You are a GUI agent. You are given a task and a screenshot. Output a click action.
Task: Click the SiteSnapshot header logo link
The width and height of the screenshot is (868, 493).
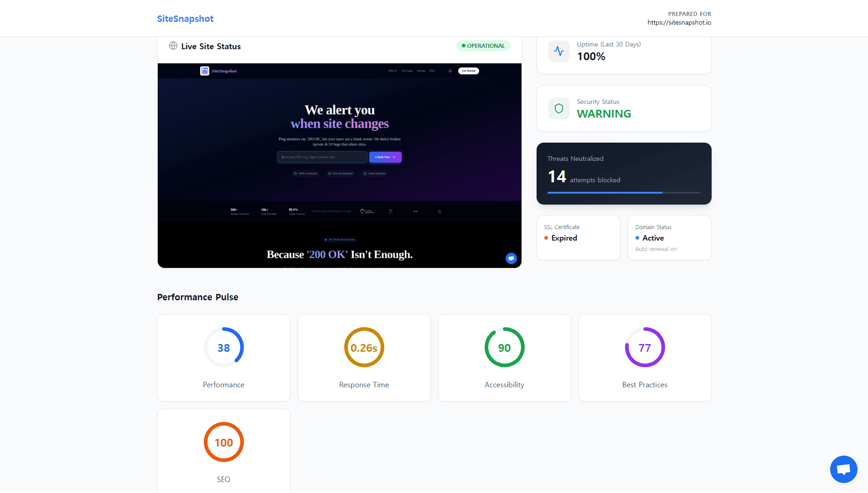point(185,19)
